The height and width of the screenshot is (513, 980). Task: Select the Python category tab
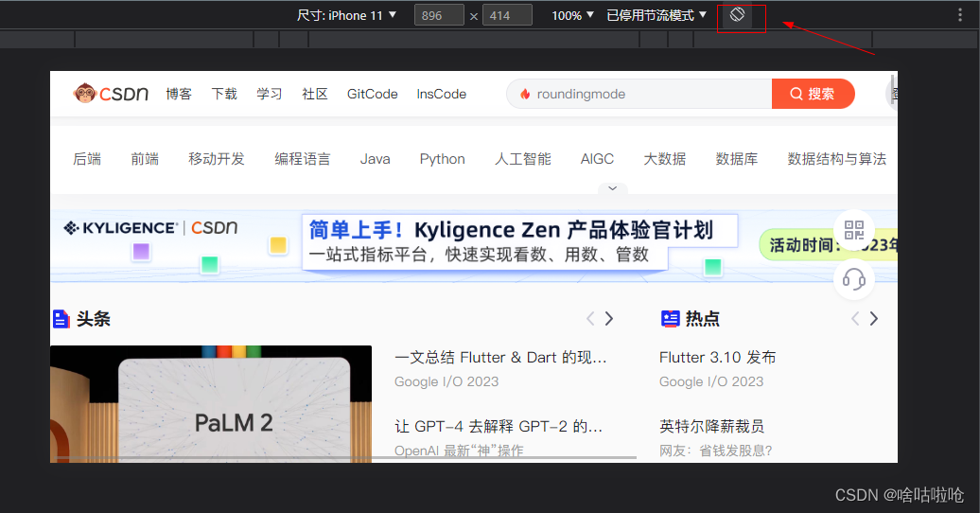click(443, 159)
